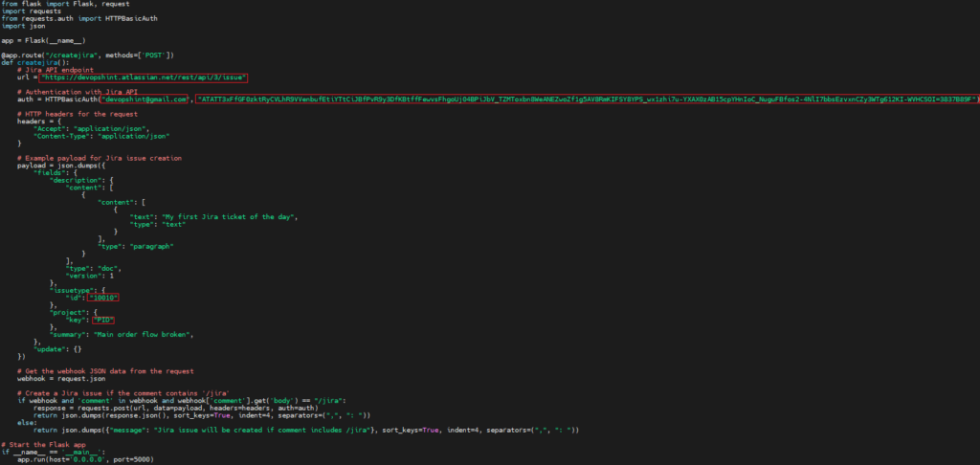The width and height of the screenshot is (980, 465).
Task: Click the 'return json.dumps(response.json()' line
Action: click(203, 415)
